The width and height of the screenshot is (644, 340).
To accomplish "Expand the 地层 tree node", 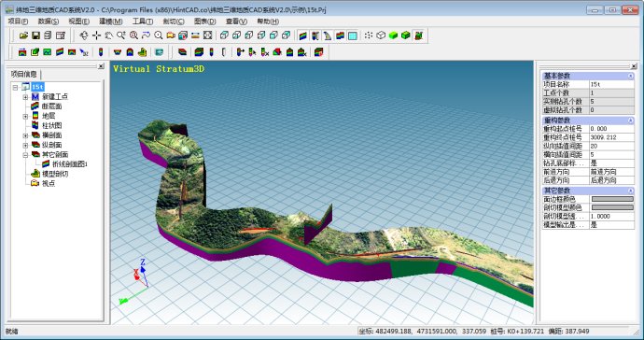I will pos(25,117).
